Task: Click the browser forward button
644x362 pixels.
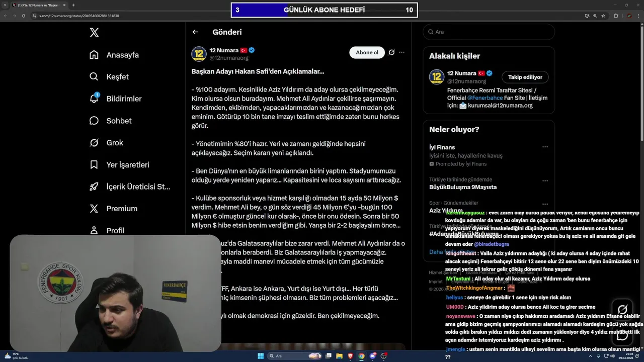Action: pos(14,16)
